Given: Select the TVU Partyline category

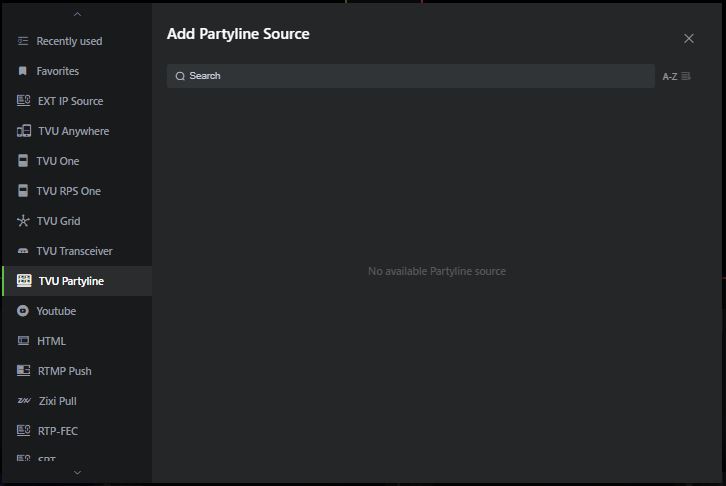Looking at the screenshot, I should (77, 281).
